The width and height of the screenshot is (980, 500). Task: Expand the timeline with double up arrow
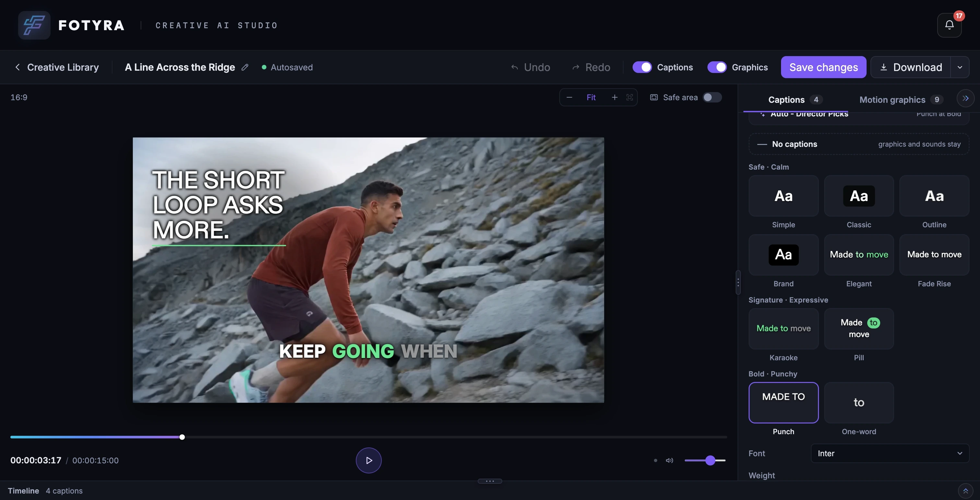[x=965, y=491]
